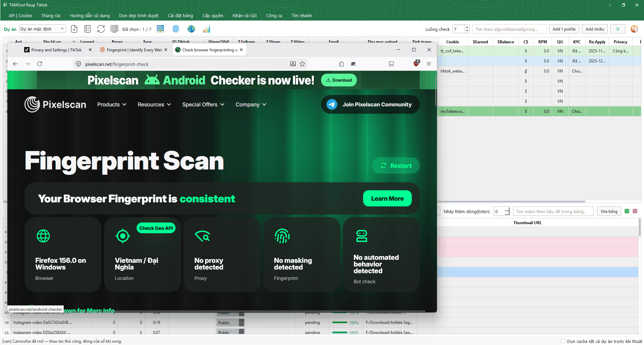644x345 pixels.
Task: Click the Check Geo API button
Action: [x=156, y=228]
